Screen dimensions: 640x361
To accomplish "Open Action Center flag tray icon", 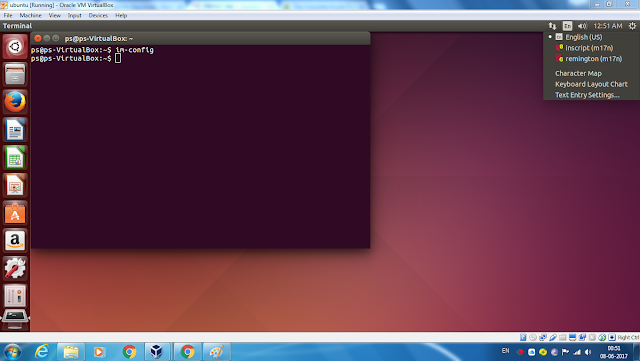I will pyautogui.click(x=565, y=352).
